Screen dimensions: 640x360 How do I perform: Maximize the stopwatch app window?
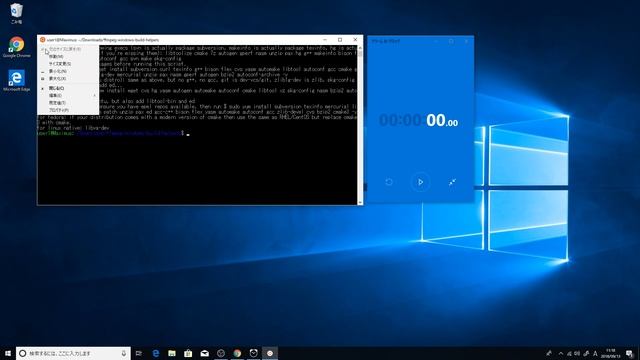click(451, 41)
